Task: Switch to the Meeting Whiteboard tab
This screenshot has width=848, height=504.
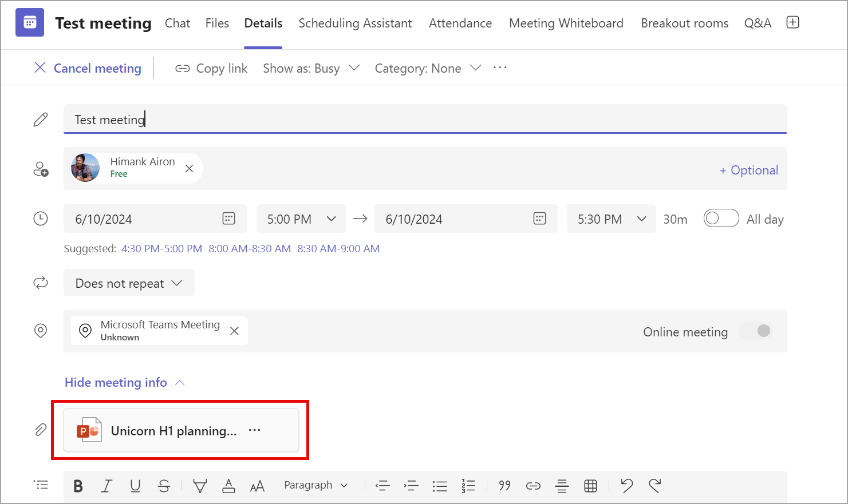Action: click(x=566, y=23)
